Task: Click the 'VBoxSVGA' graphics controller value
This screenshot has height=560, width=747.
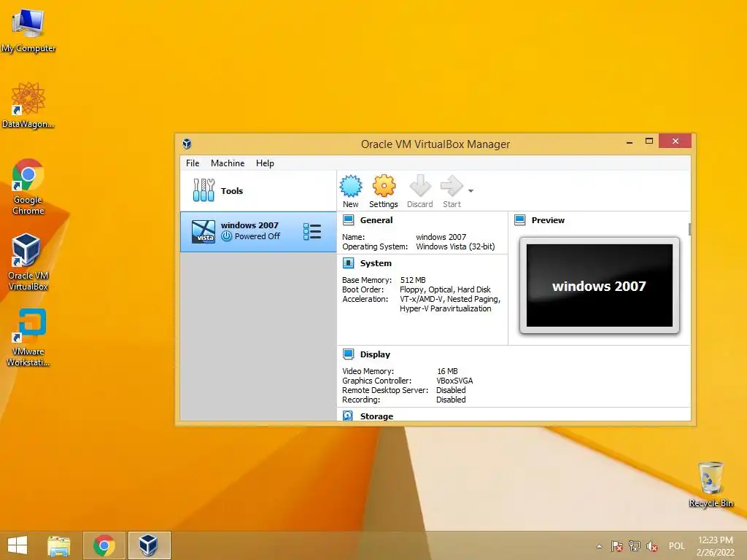Action: [x=454, y=381]
